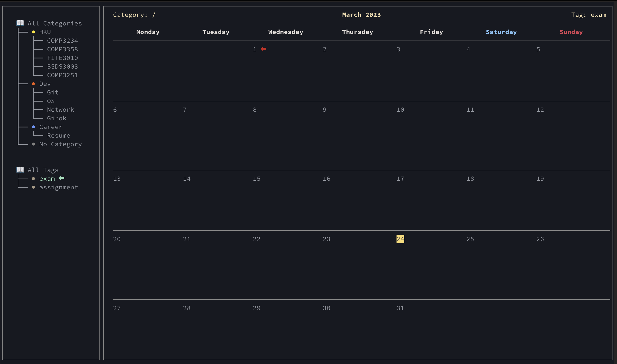This screenshot has width=617, height=364.
Task: Choose the BSDS3003 subcategory
Action: click(x=62, y=66)
